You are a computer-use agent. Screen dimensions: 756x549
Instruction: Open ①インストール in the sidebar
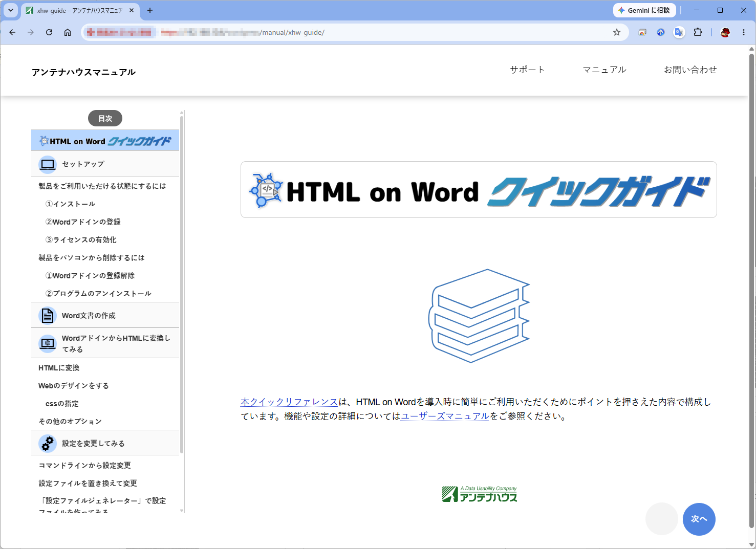click(71, 204)
